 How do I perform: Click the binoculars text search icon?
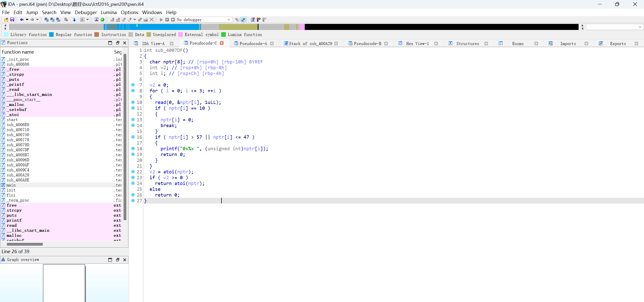tap(52, 20)
